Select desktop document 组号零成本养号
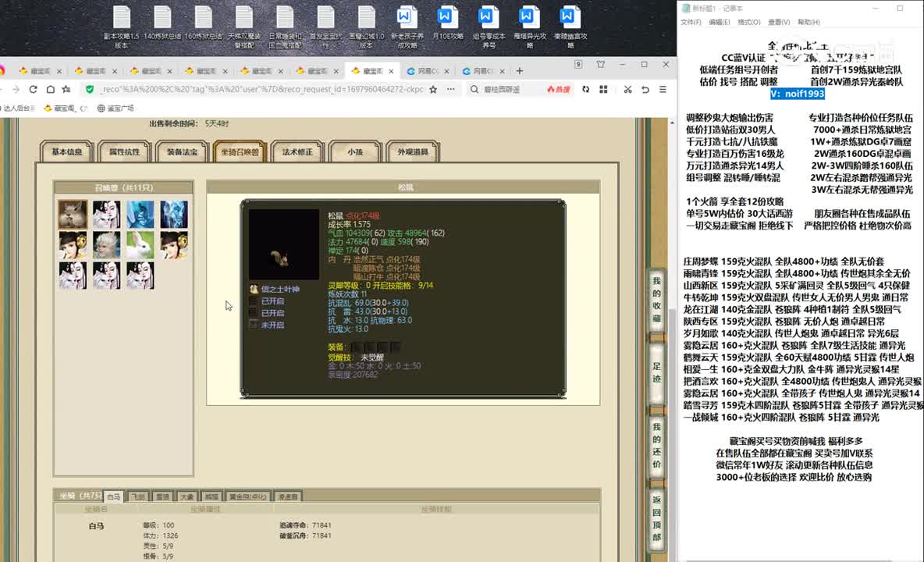 pos(489,27)
